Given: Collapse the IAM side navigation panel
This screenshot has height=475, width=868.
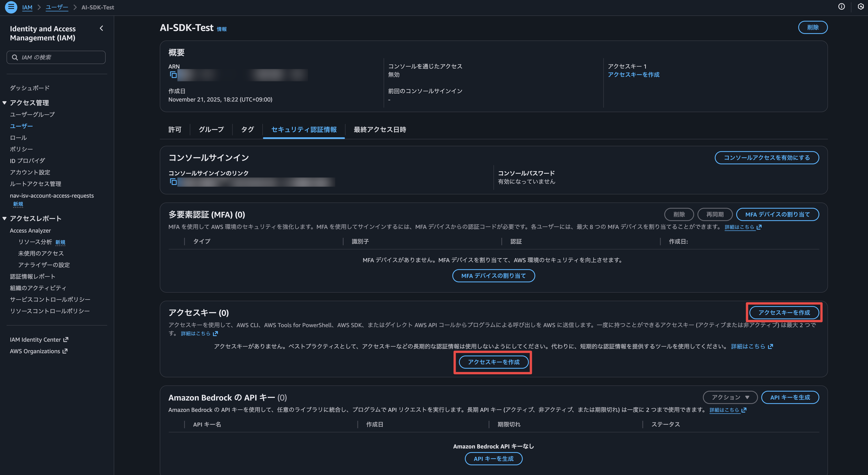Looking at the screenshot, I should 101,28.
